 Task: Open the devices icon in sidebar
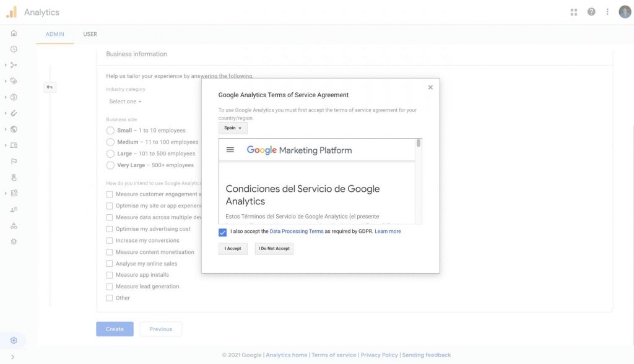point(14,145)
